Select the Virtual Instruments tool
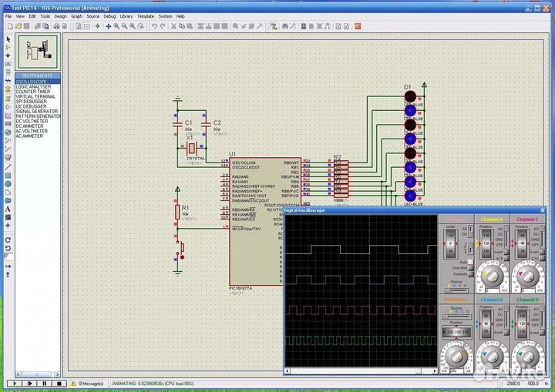The height and width of the screenshot is (392, 555). (x=8, y=157)
